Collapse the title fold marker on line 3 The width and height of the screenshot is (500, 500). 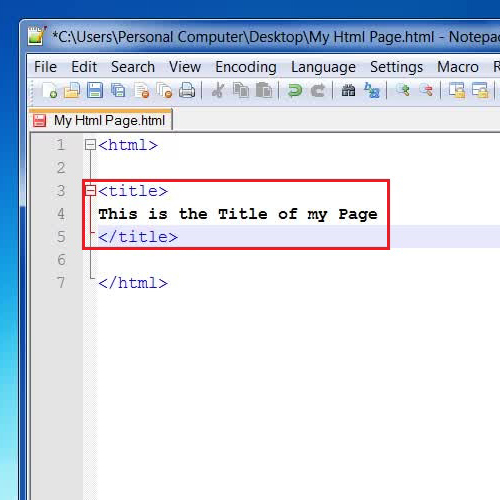[90, 191]
